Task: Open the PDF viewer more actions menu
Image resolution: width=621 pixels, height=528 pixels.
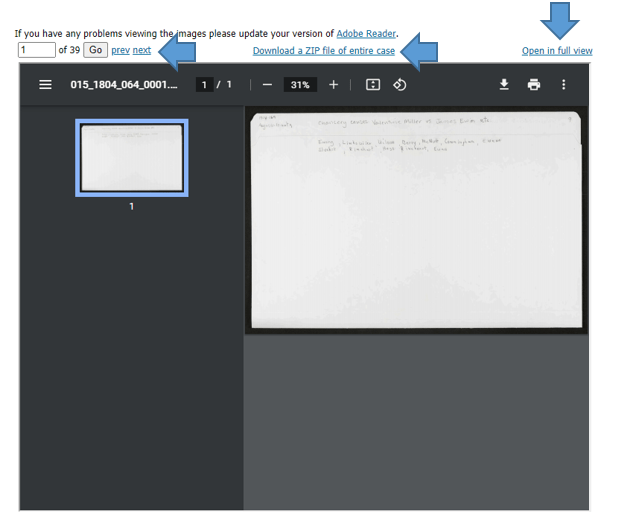Action: point(563,85)
